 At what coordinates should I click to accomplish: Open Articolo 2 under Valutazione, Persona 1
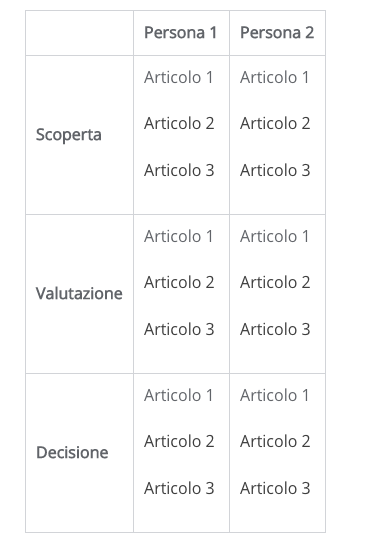click(179, 282)
